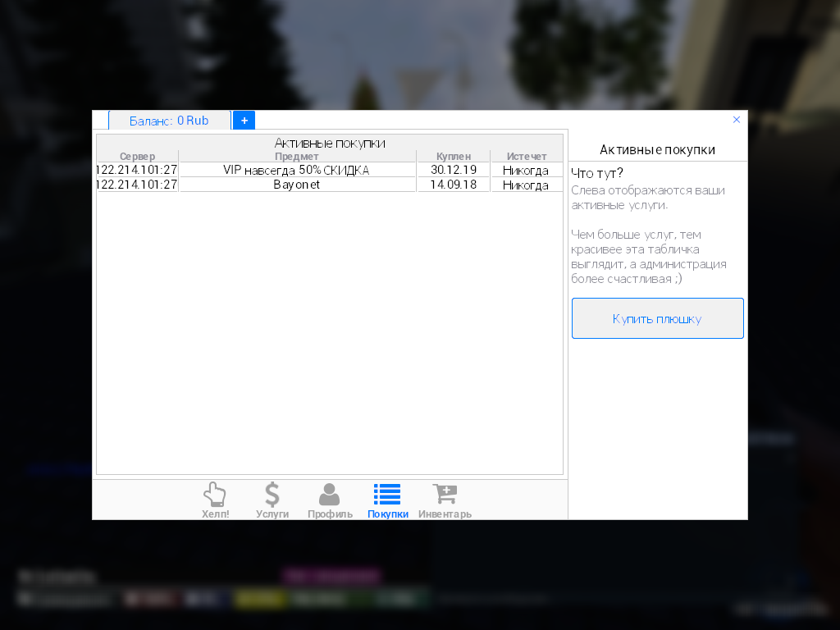Click server address in VIP row
Image resolution: width=840 pixels, height=630 pixels.
click(137, 171)
